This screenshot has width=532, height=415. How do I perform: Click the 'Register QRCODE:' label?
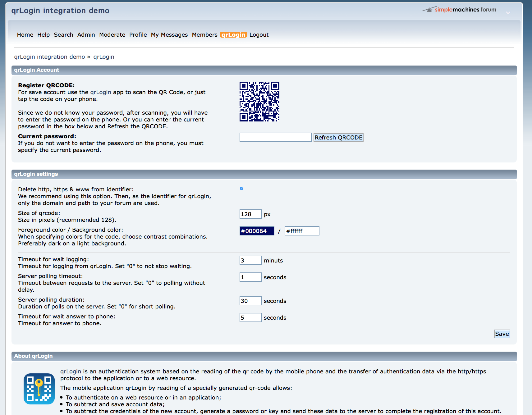coord(46,85)
